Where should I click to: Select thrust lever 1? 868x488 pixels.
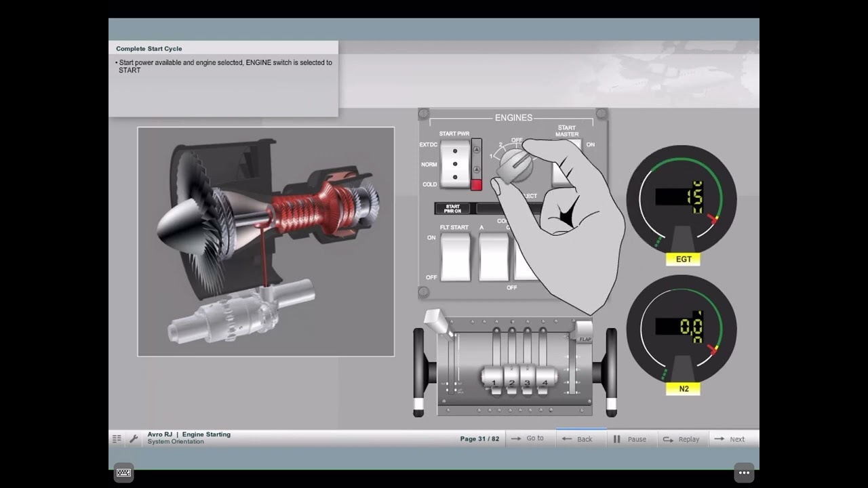[x=495, y=380]
